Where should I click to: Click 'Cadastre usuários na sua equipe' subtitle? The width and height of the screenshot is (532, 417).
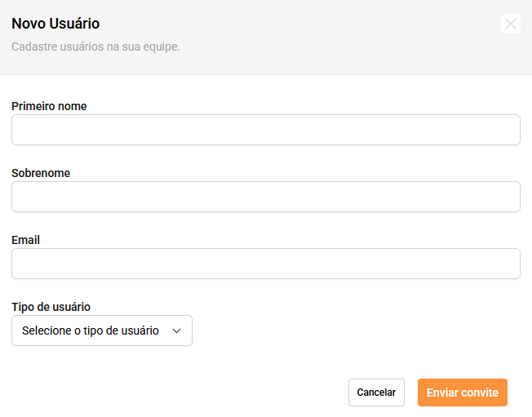pos(95,47)
